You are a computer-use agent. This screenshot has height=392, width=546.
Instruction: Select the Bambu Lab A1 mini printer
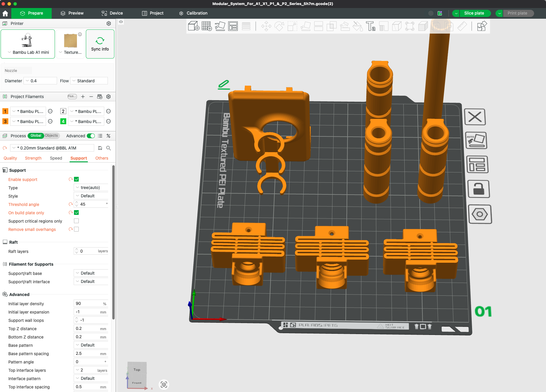coord(28,44)
